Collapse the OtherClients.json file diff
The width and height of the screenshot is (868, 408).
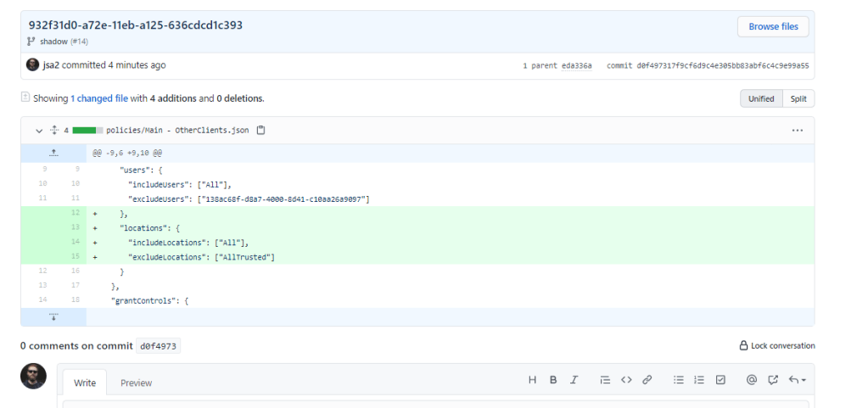coord(38,131)
